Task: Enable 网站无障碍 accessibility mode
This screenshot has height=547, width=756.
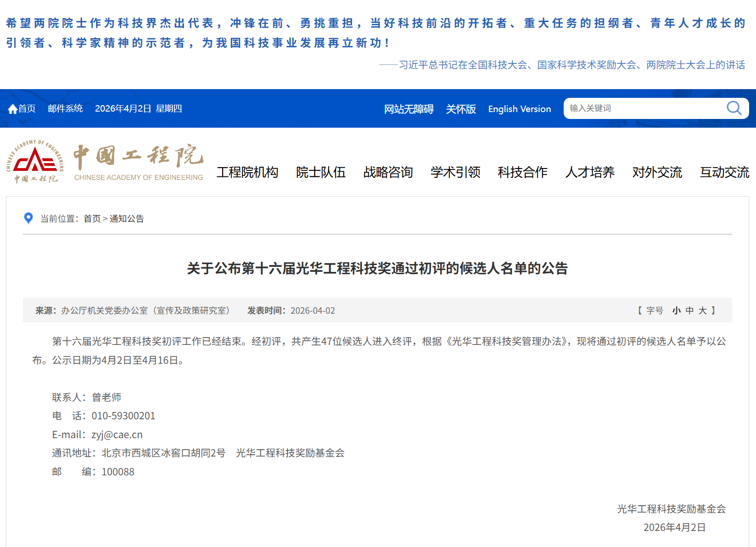Action: coord(409,109)
